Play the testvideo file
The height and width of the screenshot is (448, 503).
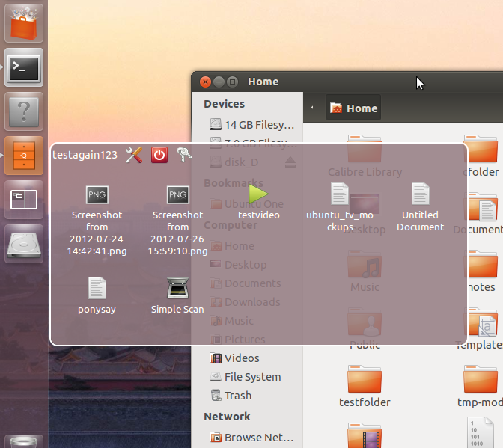tap(258, 202)
